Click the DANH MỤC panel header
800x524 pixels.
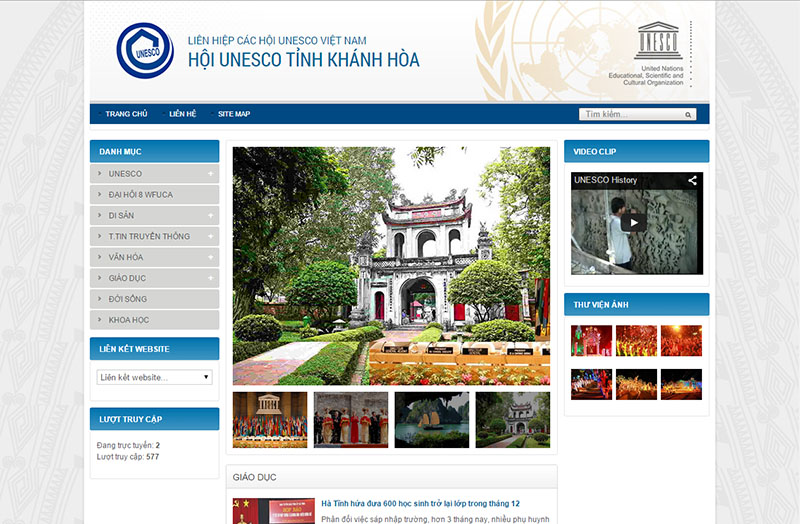tap(155, 152)
